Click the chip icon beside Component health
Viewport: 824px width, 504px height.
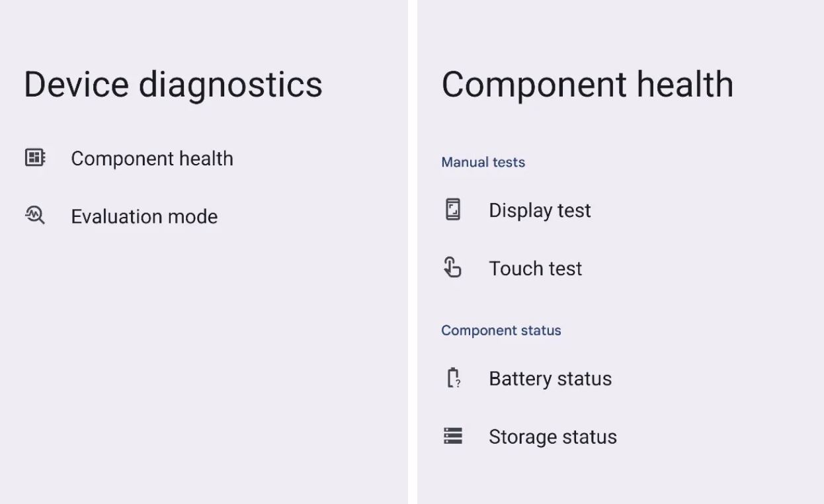point(34,157)
